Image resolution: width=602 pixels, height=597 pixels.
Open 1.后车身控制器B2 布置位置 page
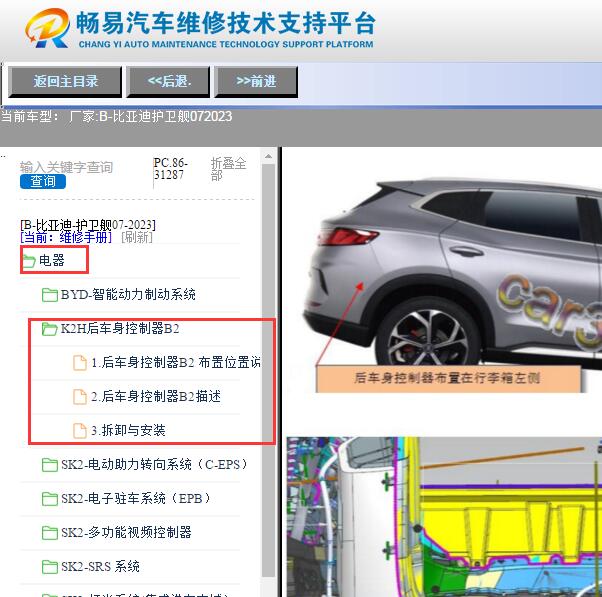(176, 362)
